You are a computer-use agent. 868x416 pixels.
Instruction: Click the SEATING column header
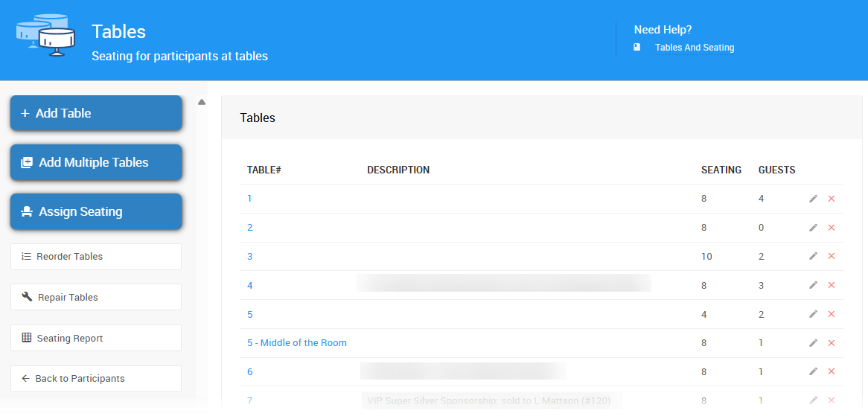point(721,170)
